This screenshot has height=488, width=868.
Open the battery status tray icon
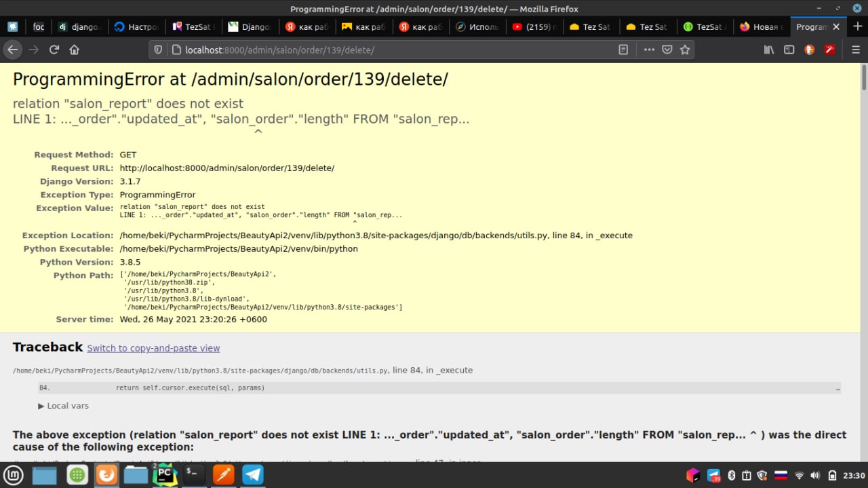pos(832,475)
